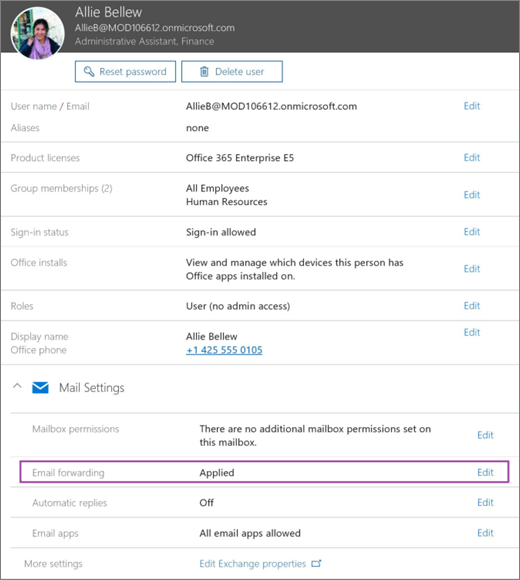Edit Product licenses
This screenshot has height=580, width=520.
[472, 158]
